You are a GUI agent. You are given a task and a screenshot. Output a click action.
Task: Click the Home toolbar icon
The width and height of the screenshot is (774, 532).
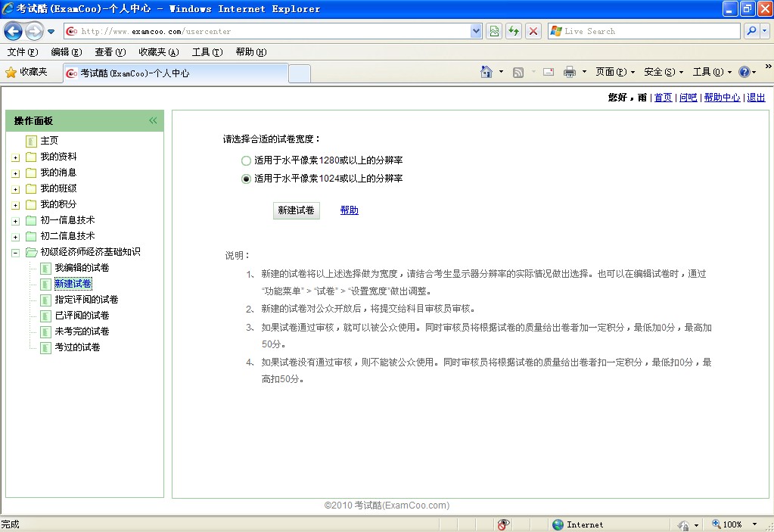[x=487, y=72]
